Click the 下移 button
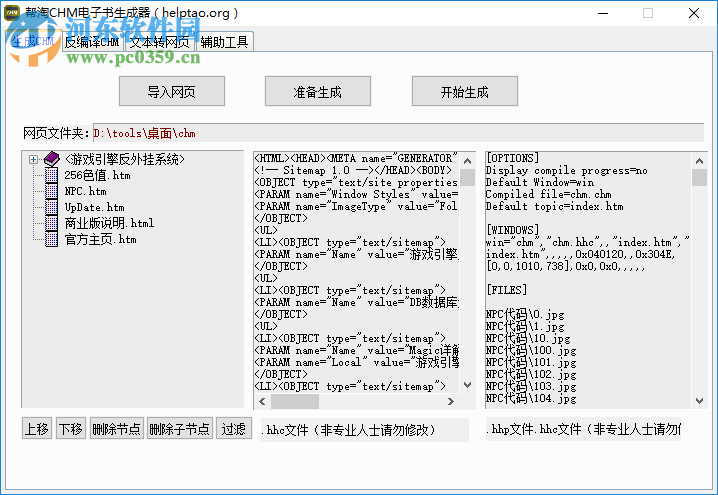 click(x=71, y=429)
